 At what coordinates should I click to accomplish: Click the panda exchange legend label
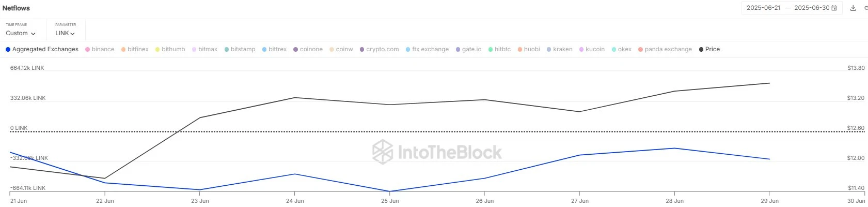pyautogui.click(x=668, y=49)
